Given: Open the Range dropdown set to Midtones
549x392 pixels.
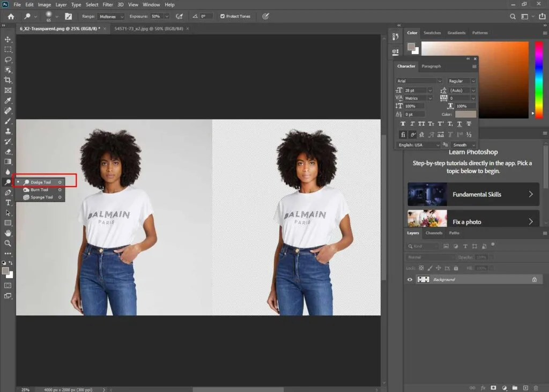Looking at the screenshot, I should 110,16.
